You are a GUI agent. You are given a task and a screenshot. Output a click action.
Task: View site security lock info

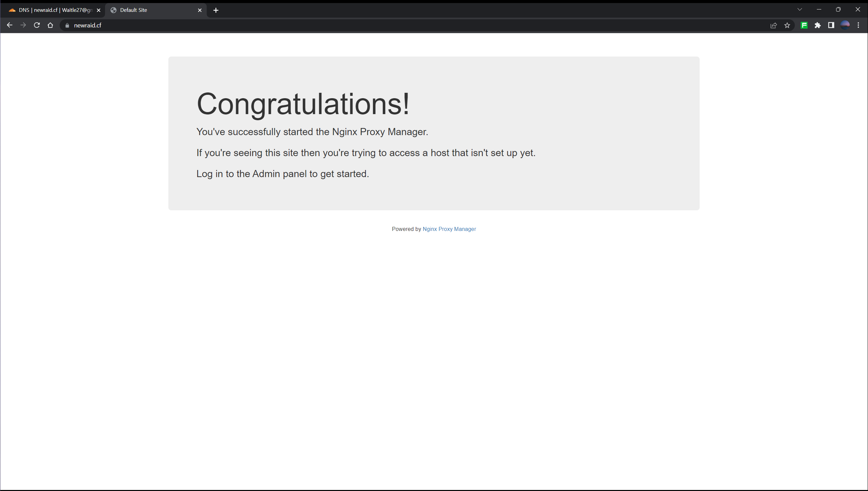pos(67,25)
